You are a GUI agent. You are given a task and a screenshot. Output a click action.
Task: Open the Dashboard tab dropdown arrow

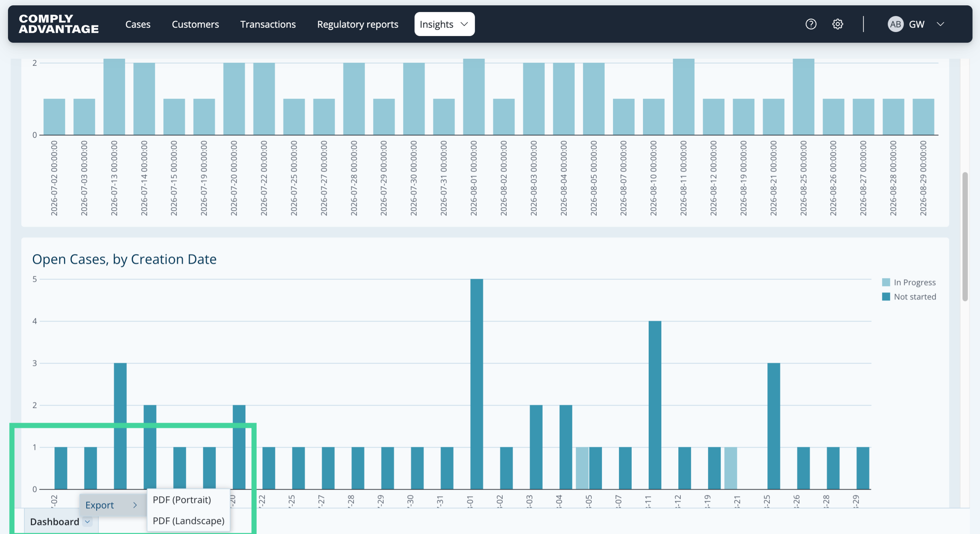[x=87, y=521]
